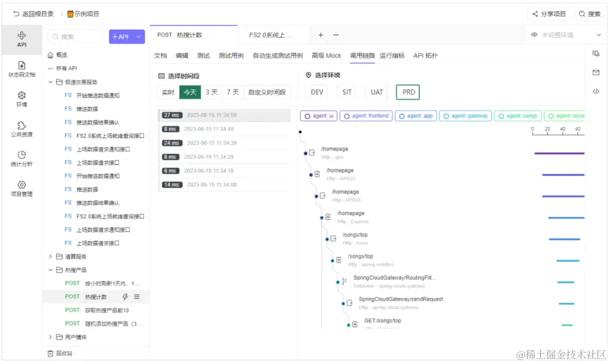The height and width of the screenshot is (364, 610).
Task: Click the /homepage Http-ajax duration bar
Action: (x=559, y=154)
